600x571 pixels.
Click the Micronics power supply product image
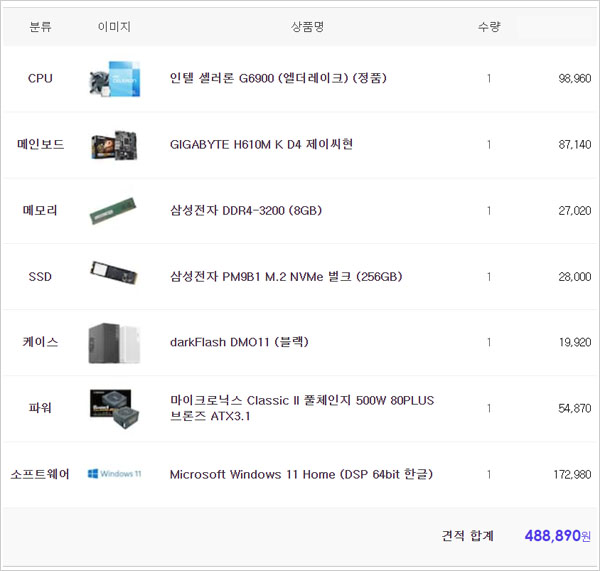114,409
